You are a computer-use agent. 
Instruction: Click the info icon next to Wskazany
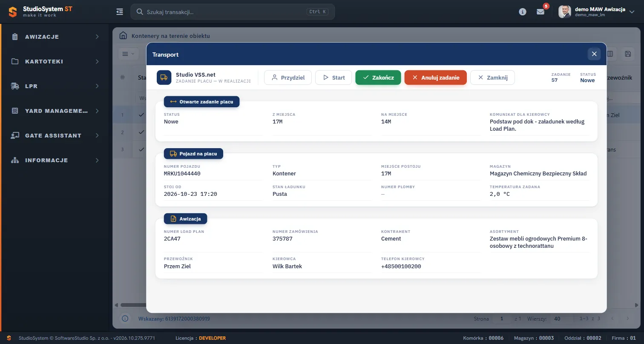tap(125, 318)
